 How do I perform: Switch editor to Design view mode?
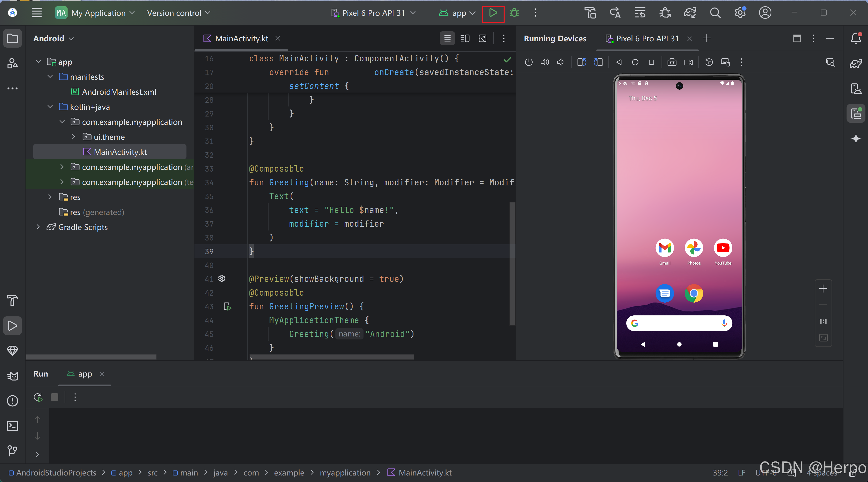483,38
